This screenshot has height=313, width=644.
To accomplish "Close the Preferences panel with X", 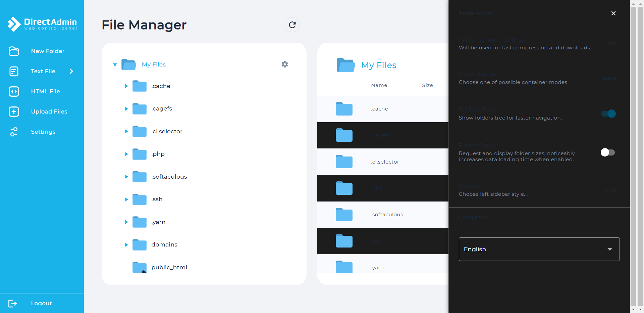I will pyautogui.click(x=613, y=13).
